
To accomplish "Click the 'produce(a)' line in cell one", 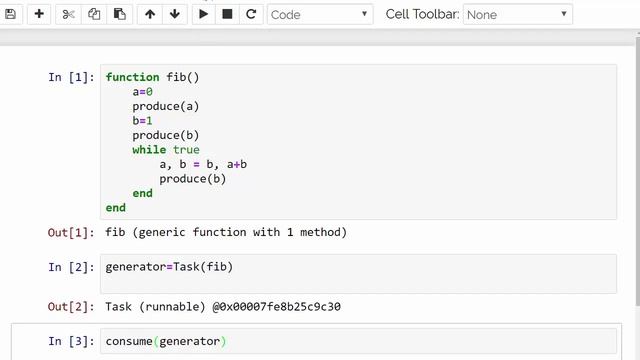I will point(165,107).
